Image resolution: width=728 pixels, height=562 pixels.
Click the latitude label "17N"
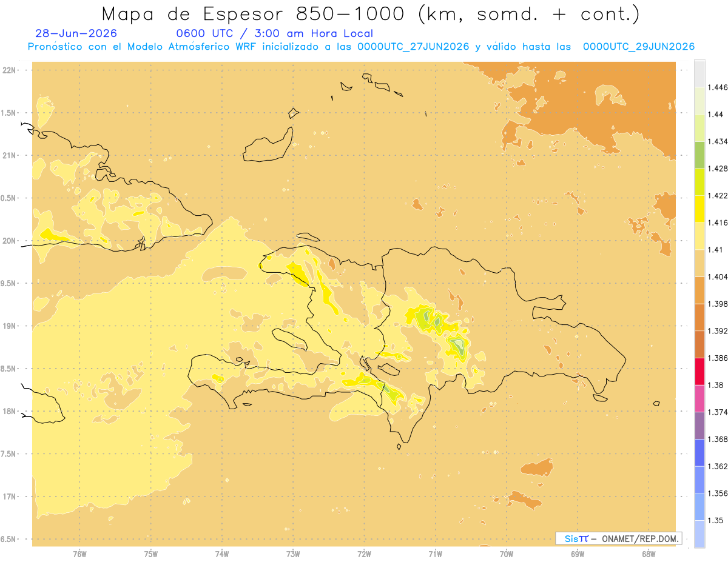coord(10,497)
